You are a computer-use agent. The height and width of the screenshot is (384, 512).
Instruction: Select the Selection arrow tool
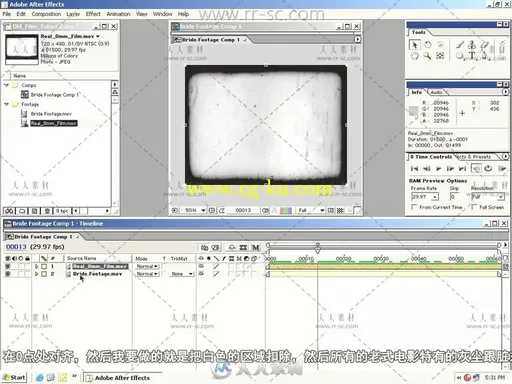pos(414,45)
